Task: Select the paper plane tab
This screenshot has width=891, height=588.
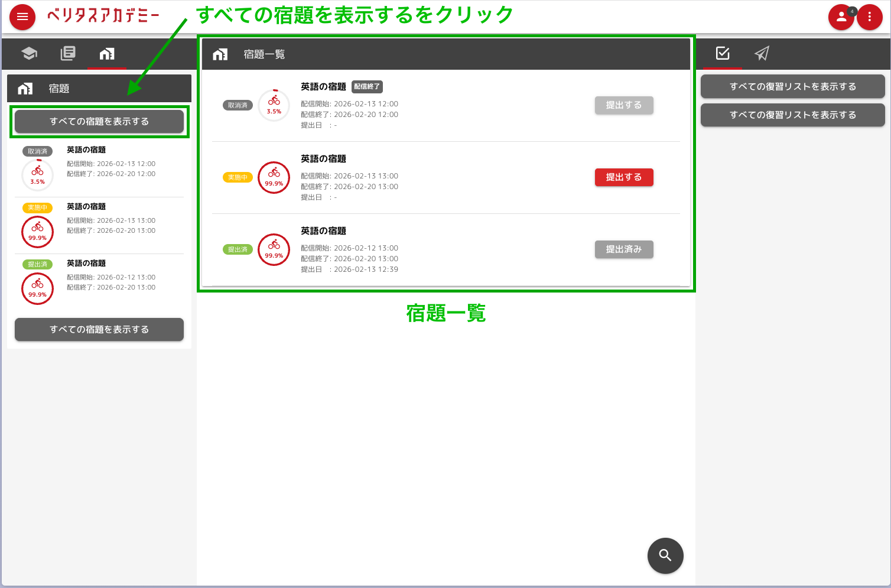Action: point(761,54)
